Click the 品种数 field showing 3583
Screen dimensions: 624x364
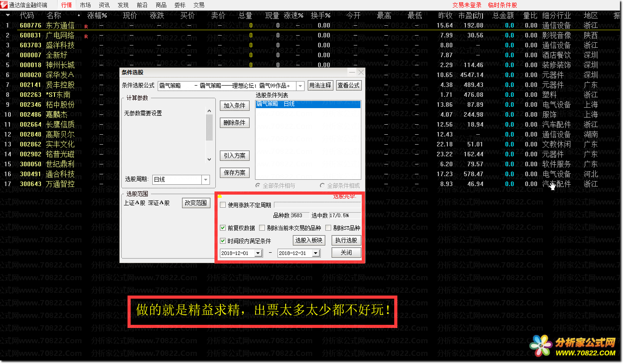(x=300, y=215)
